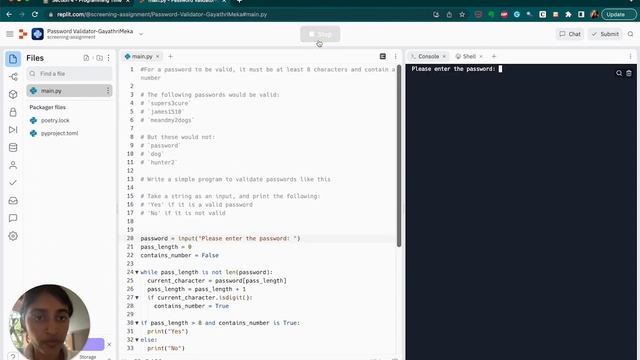Open pyproject.toml in Packager files
640x360 pixels.
click(59, 133)
